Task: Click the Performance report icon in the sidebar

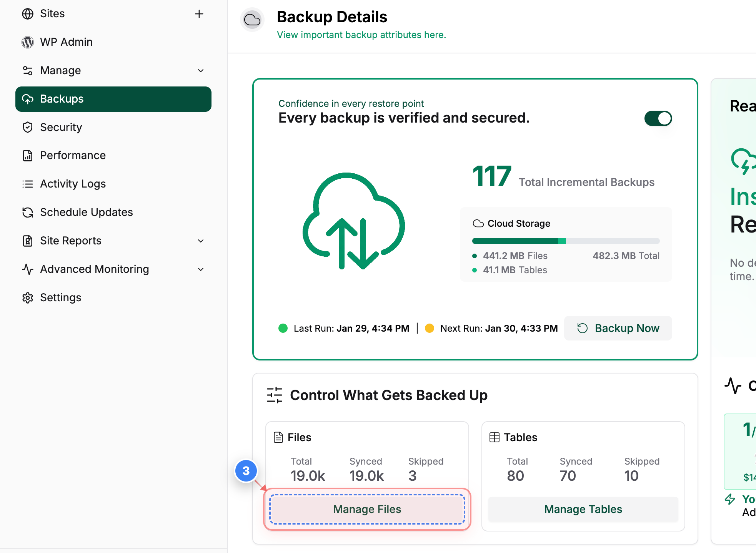Action: [x=28, y=155]
